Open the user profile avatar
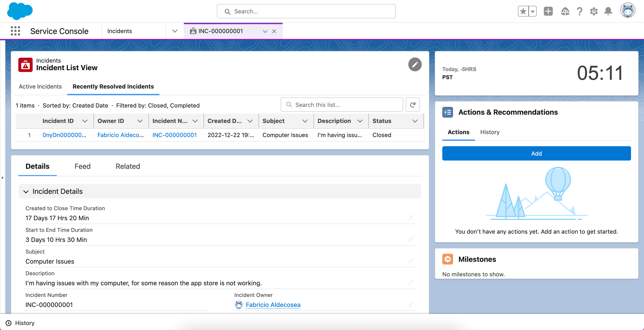 coord(627,11)
